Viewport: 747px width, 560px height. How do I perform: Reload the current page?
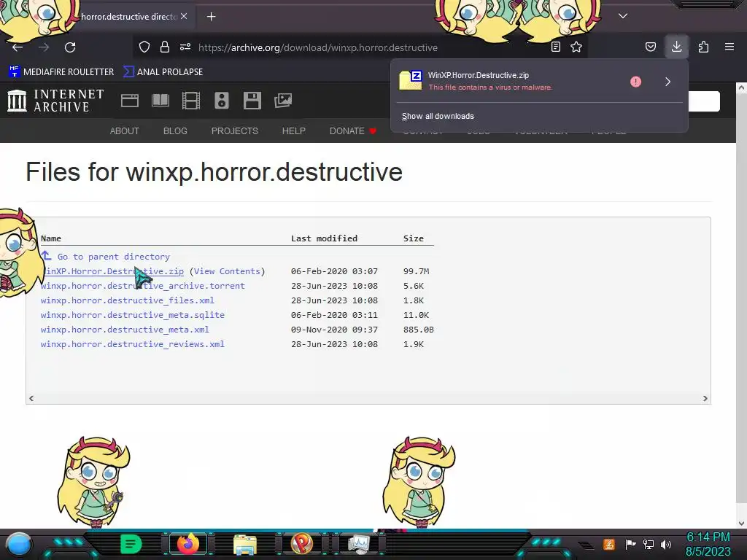70,47
